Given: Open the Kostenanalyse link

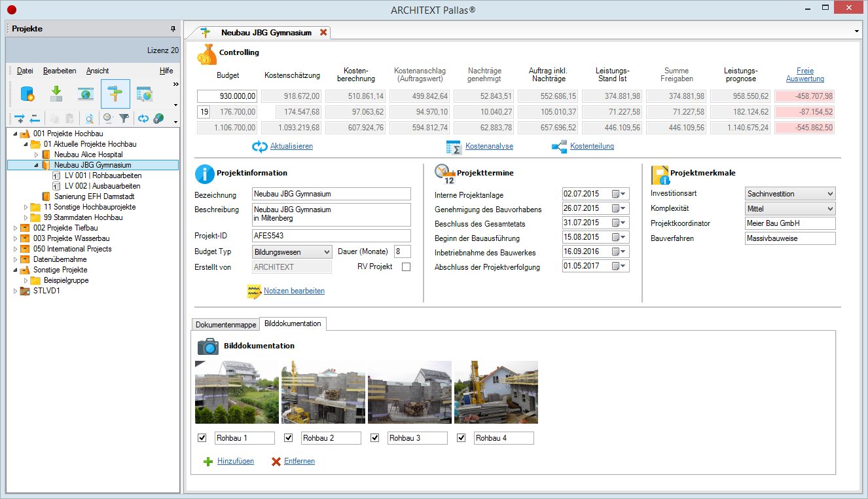Looking at the screenshot, I should pos(489,146).
